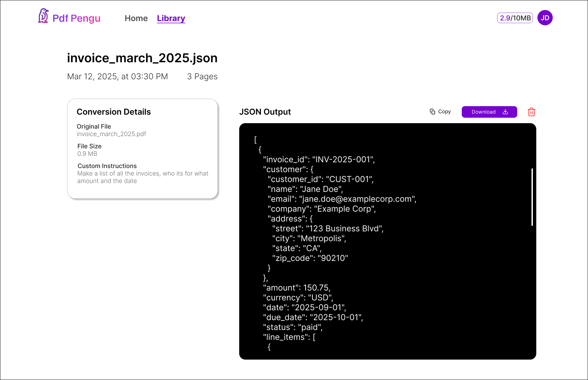Click the 2.9/10MB storage usage badge

click(x=515, y=18)
